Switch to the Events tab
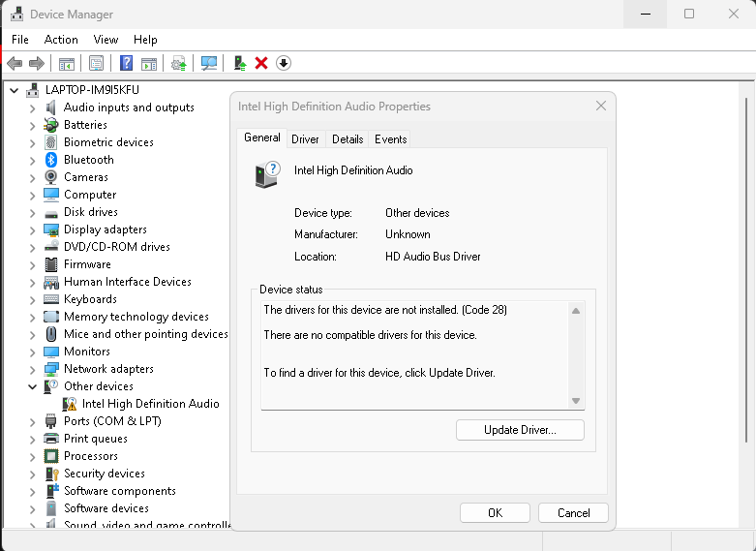Viewport: 756px width, 551px height. pos(390,139)
